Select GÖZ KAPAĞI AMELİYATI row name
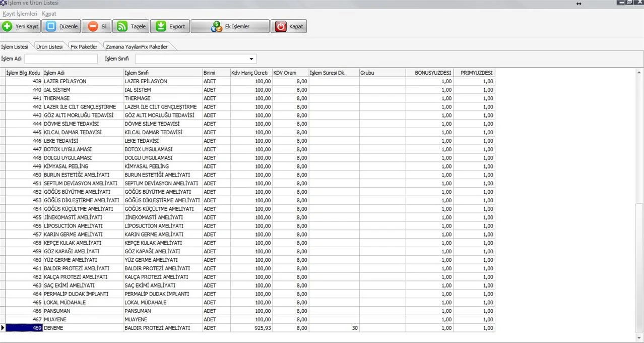Image resolution: width=644 pixels, height=343 pixels. (72, 252)
